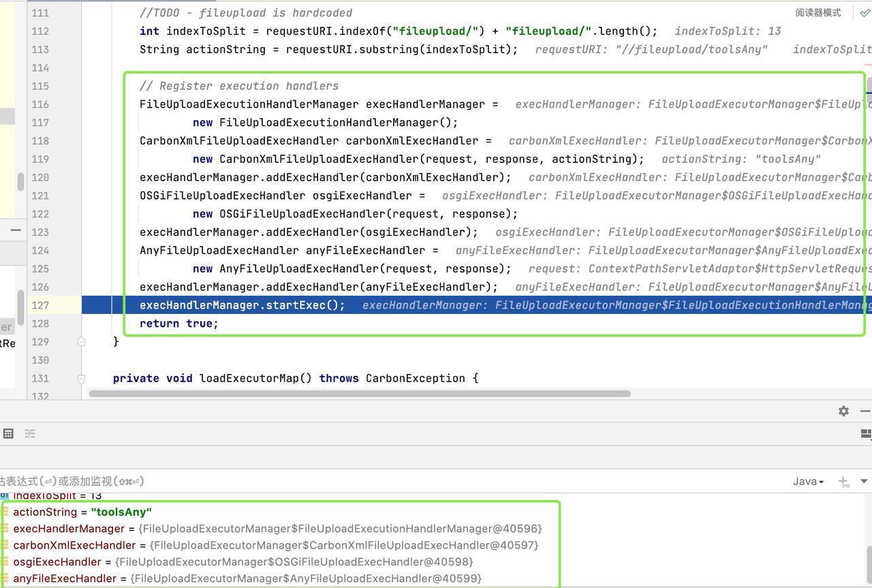This screenshot has height=588, width=872.
Task: Click 'new FileUploadExecutionHandlerManager();' code
Action: 326,123
